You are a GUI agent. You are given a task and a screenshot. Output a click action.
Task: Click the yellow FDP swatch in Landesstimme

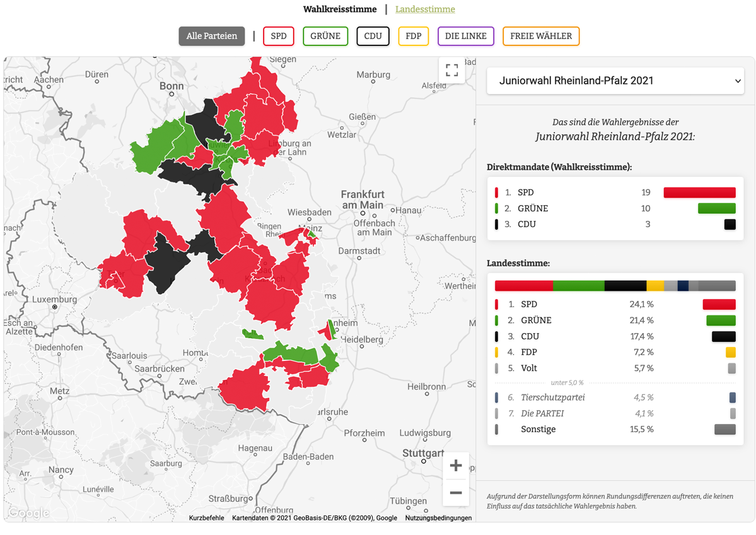point(730,352)
